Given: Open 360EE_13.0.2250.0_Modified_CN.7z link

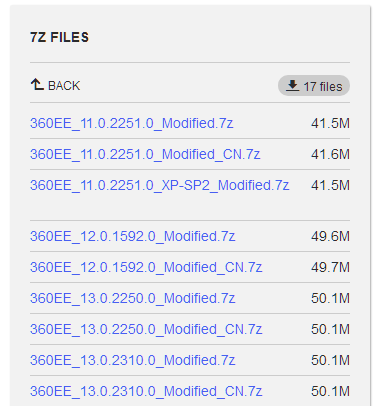Looking at the screenshot, I should point(146,329).
